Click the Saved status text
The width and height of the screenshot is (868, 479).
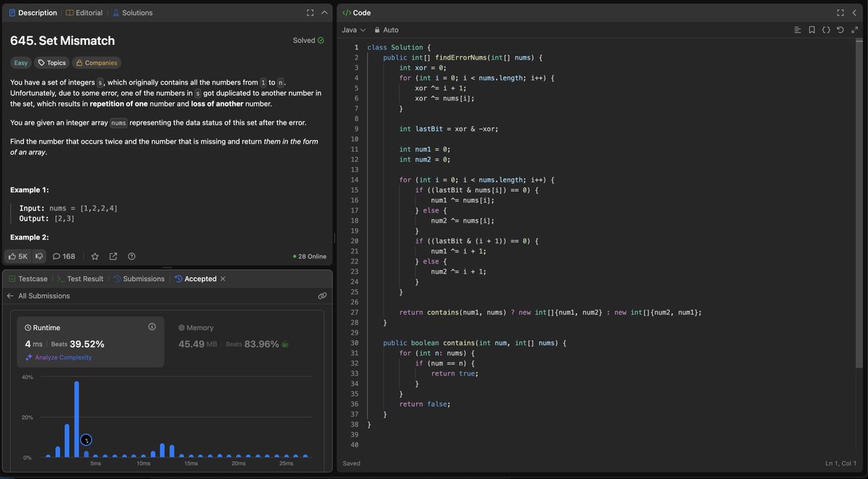[x=352, y=463]
